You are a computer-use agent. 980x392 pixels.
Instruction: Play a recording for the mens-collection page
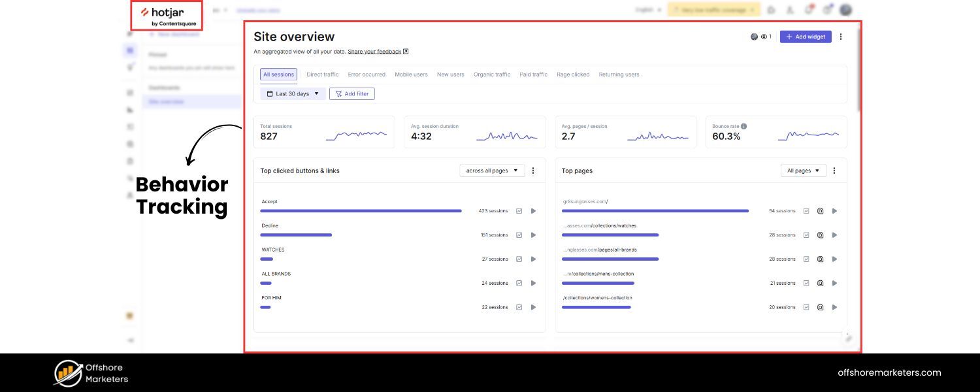coord(834,283)
